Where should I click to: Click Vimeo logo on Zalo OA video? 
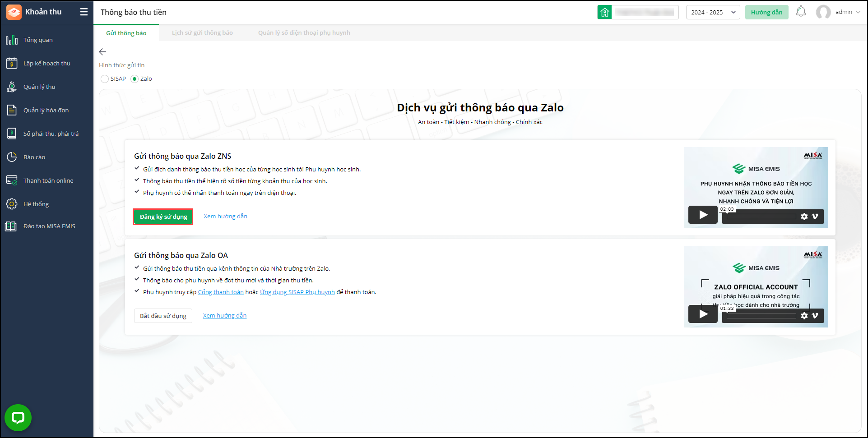815,316
